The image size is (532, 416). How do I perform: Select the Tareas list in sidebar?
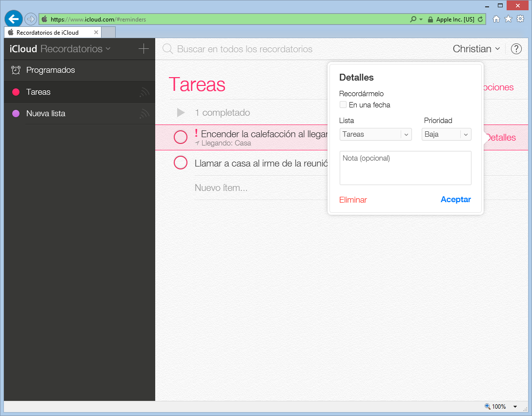point(80,92)
